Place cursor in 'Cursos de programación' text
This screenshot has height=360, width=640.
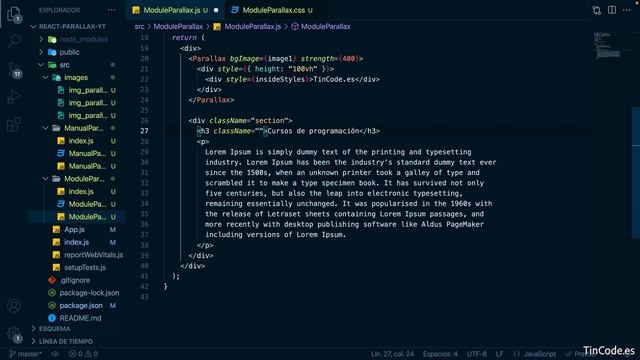(313, 131)
